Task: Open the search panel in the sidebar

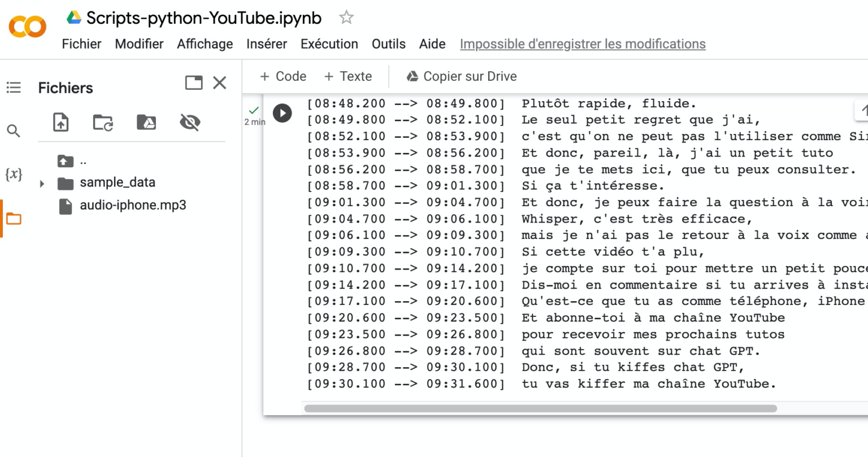Action: coord(14,130)
